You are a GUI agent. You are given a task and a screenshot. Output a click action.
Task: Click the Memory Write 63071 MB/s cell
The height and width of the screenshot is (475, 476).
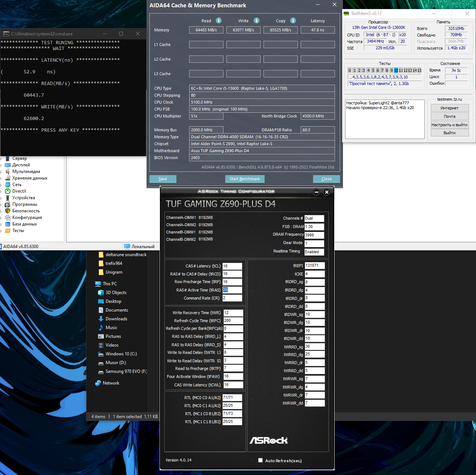[243, 30]
